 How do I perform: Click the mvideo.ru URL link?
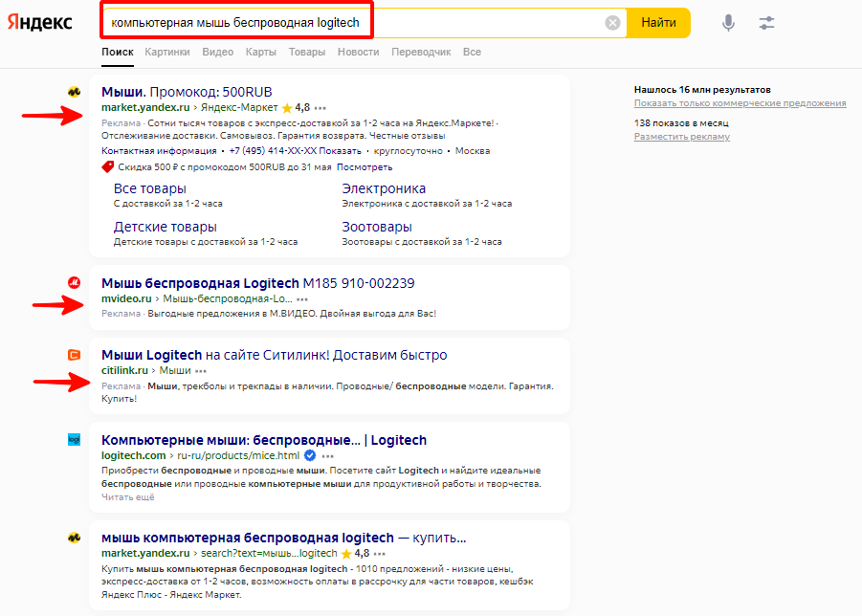click(x=126, y=299)
